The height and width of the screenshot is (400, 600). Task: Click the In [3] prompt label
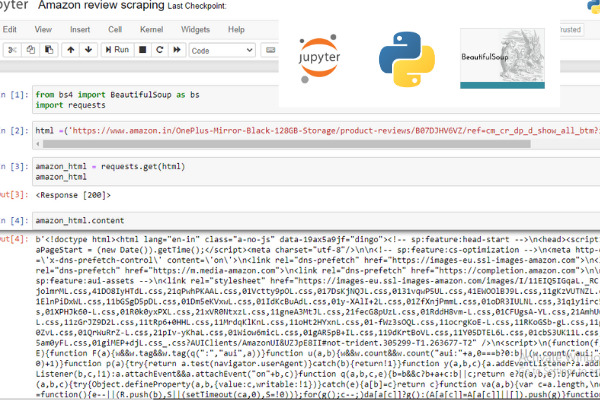pyautogui.click(x=14, y=167)
